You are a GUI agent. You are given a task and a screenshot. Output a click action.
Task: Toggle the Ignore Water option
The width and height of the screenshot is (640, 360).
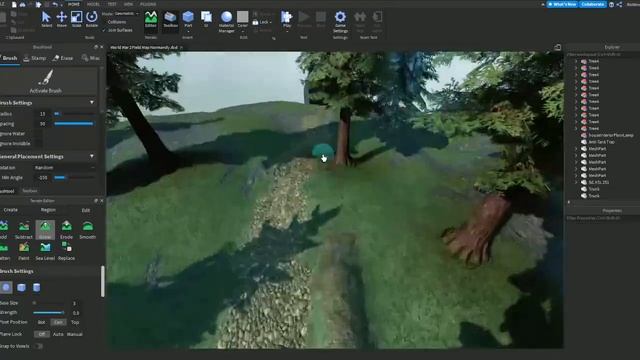[x=38, y=133]
